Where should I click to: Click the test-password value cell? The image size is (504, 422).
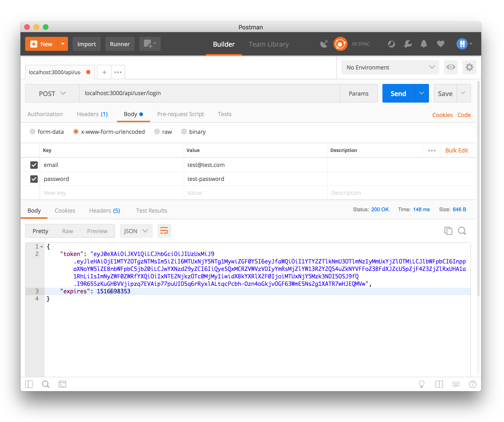point(255,179)
